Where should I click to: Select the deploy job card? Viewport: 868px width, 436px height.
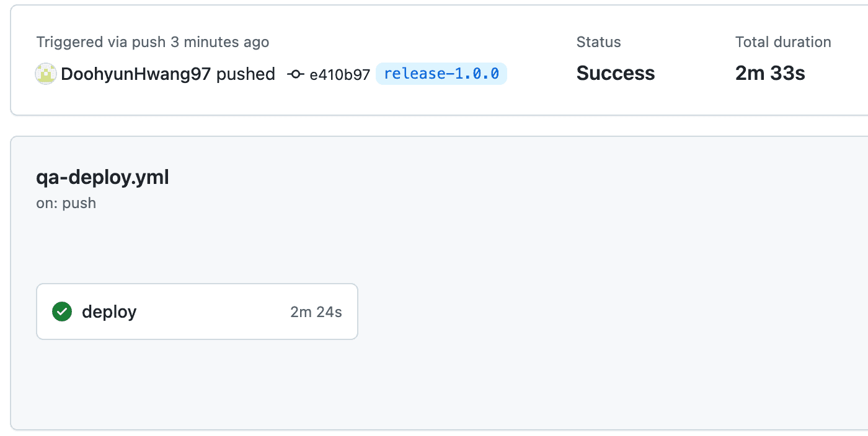(197, 312)
